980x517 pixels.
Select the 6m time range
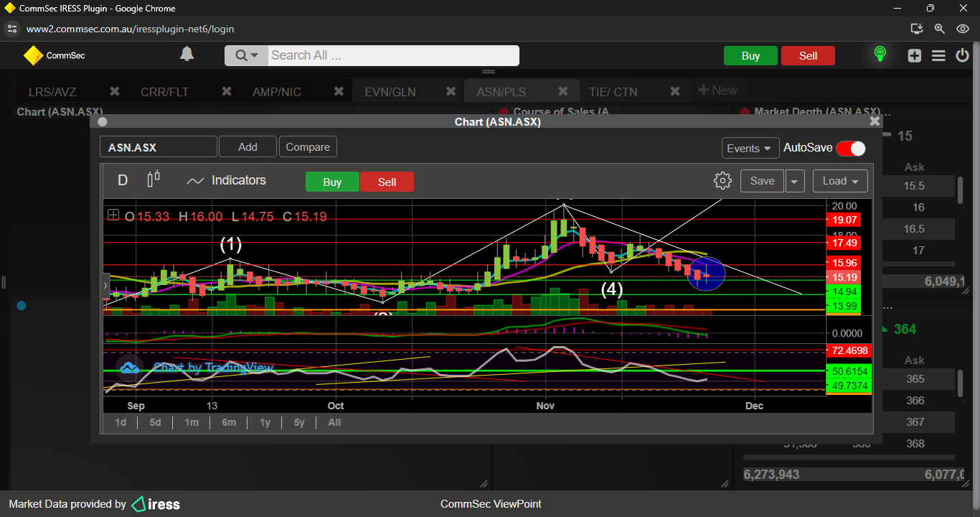229,422
